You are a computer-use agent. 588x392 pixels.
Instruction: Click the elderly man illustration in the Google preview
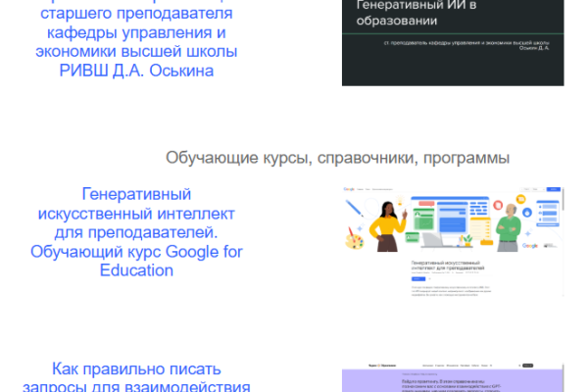508,227
